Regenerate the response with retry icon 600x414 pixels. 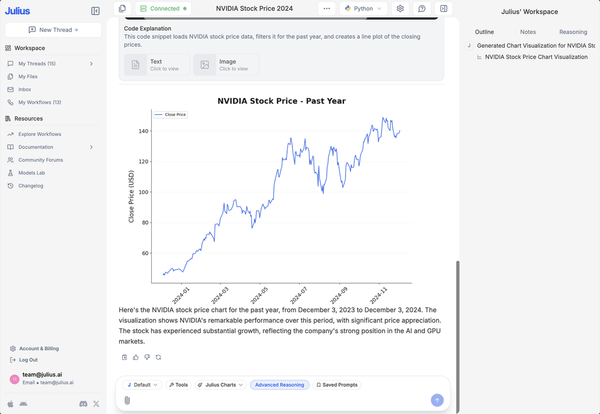pyautogui.click(x=158, y=357)
